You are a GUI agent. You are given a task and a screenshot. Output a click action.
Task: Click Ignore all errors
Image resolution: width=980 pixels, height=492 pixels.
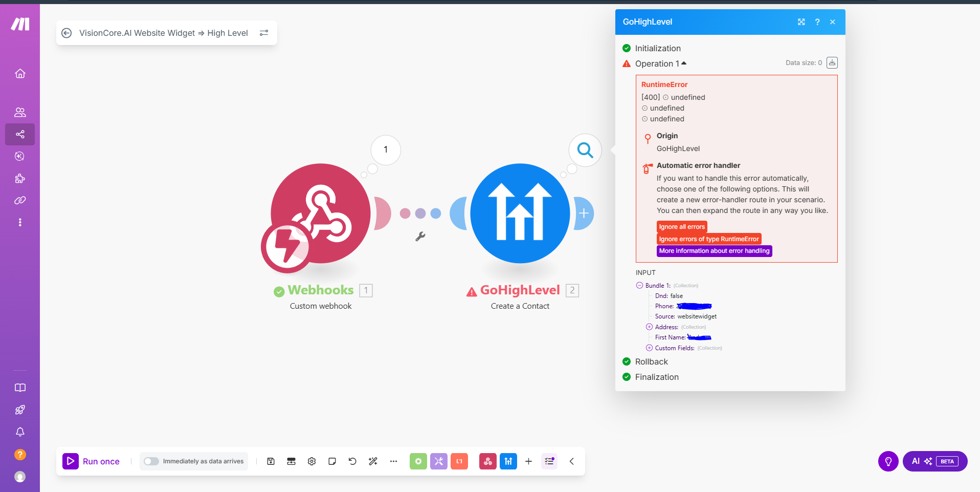(682, 227)
